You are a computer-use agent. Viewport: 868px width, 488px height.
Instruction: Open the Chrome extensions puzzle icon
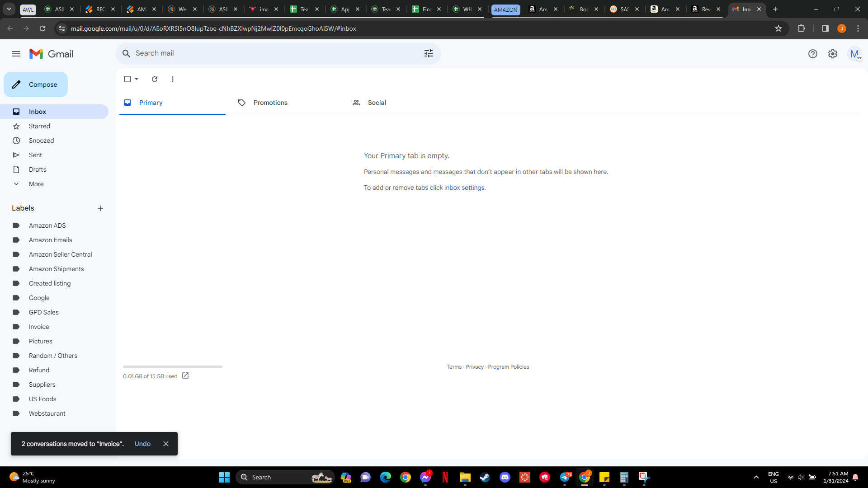pos(802,28)
